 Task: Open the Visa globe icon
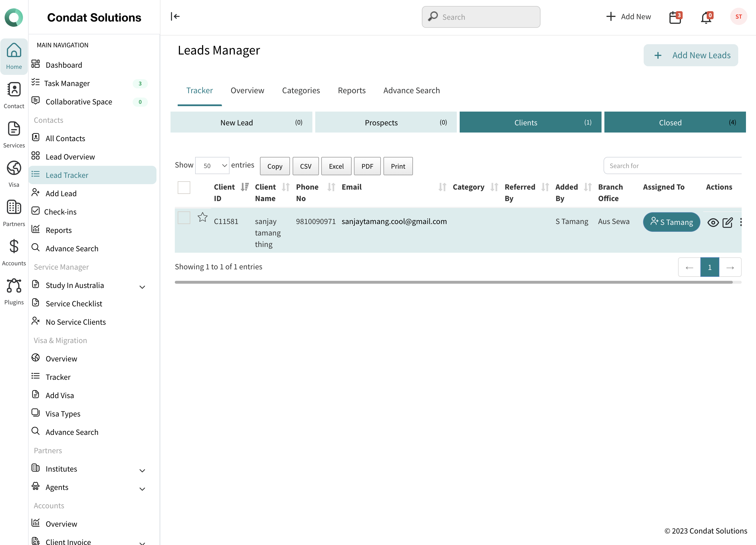tap(14, 174)
